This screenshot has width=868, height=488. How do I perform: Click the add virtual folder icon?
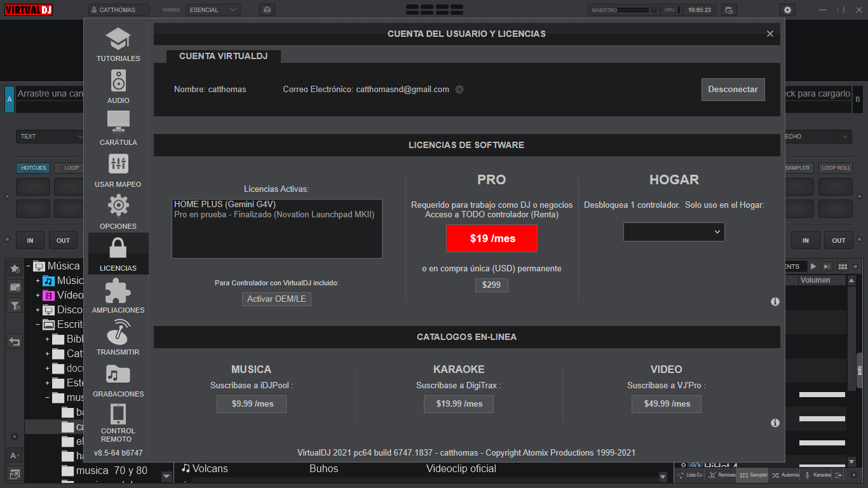[15, 287]
